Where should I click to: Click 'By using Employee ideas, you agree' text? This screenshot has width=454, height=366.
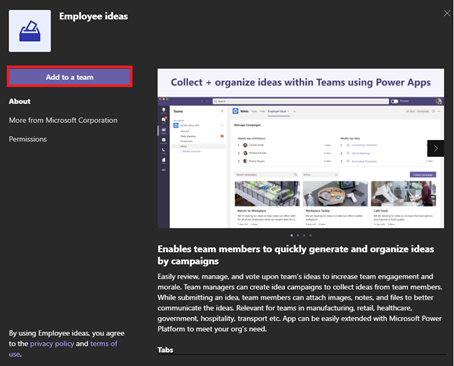pyautogui.click(x=67, y=333)
